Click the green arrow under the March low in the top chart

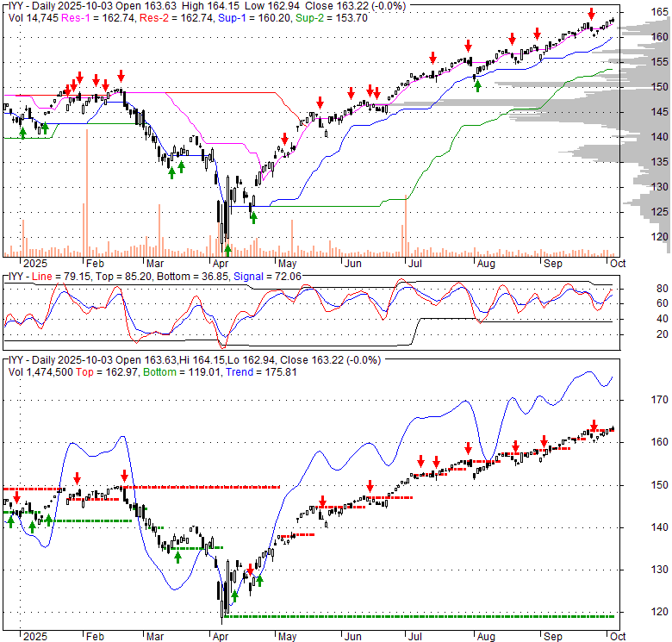pos(171,171)
